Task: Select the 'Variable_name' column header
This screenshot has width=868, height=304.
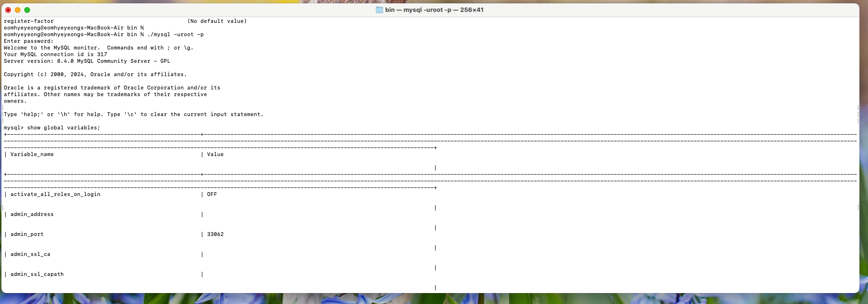Action: click(x=32, y=155)
